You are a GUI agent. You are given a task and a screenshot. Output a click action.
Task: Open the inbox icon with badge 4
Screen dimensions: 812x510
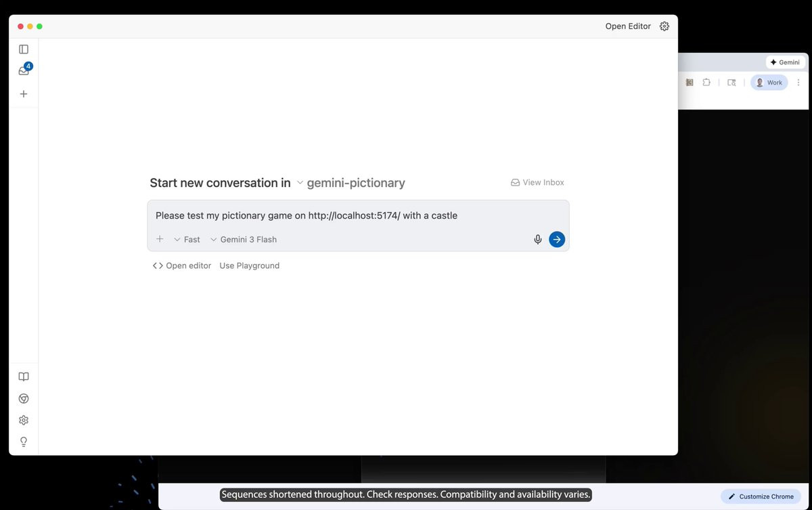[24, 70]
